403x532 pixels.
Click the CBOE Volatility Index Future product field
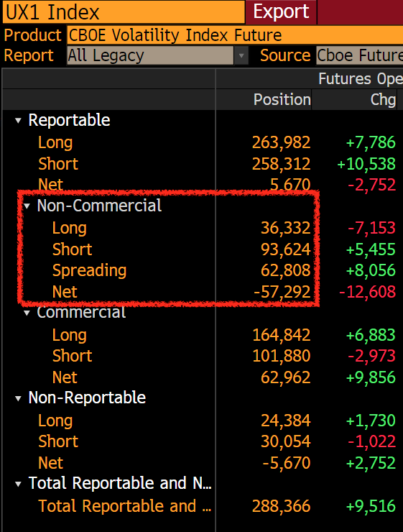click(235, 35)
